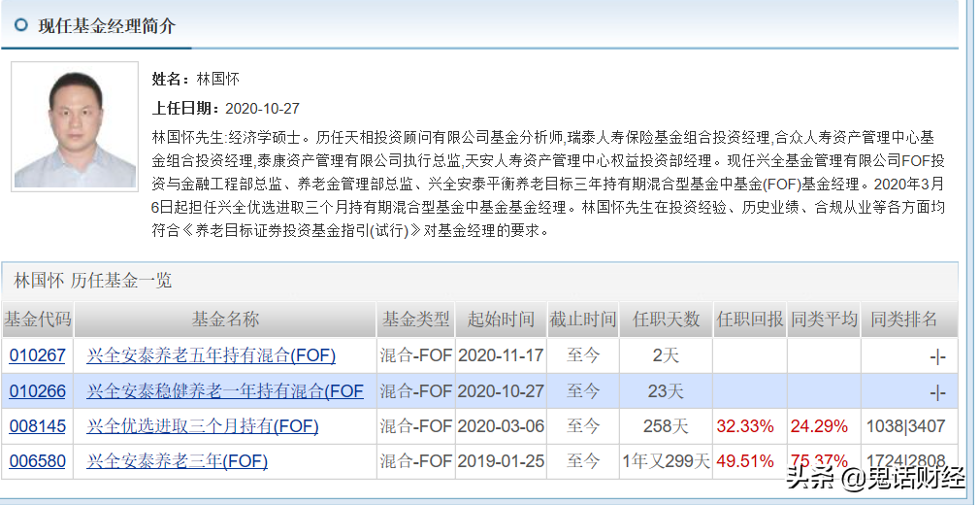Click the 基金代码 column header
This screenshot has width=980, height=505.
click(38, 320)
